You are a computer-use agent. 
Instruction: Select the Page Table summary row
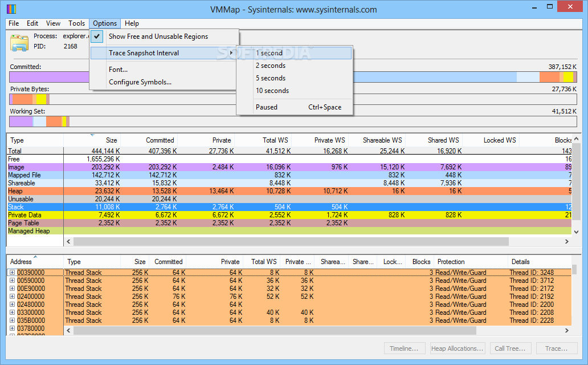pos(289,223)
